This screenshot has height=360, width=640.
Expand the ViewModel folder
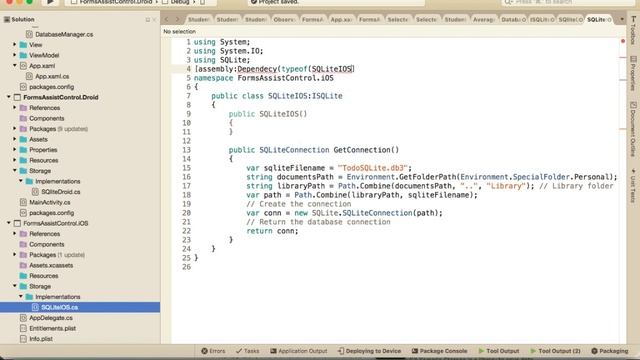coord(15,55)
